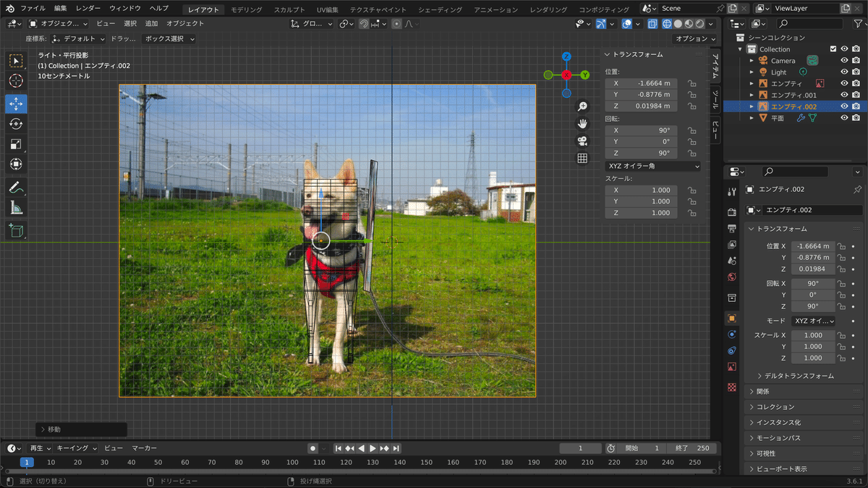Open the Object properties tab icon
The width and height of the screenshot is (868, 488).
731,319
